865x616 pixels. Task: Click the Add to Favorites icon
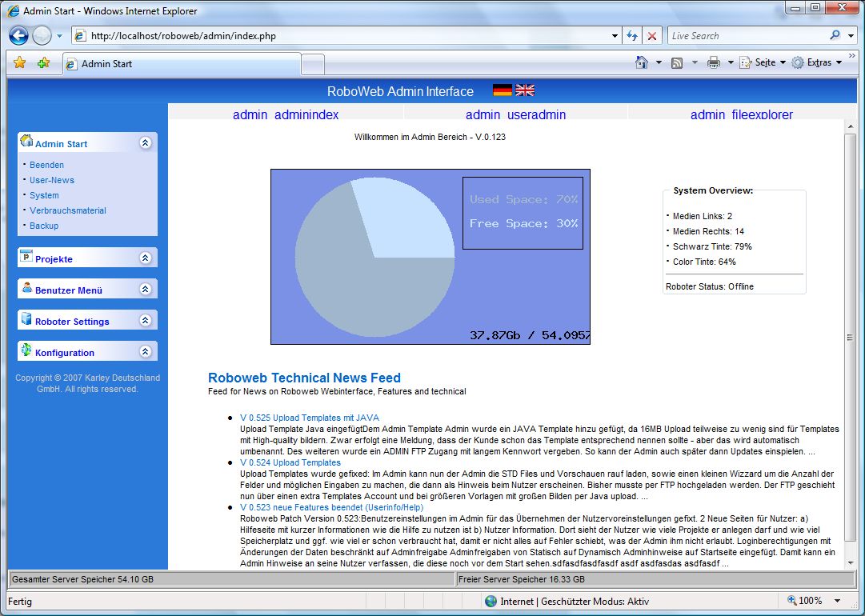coord(43,63)
